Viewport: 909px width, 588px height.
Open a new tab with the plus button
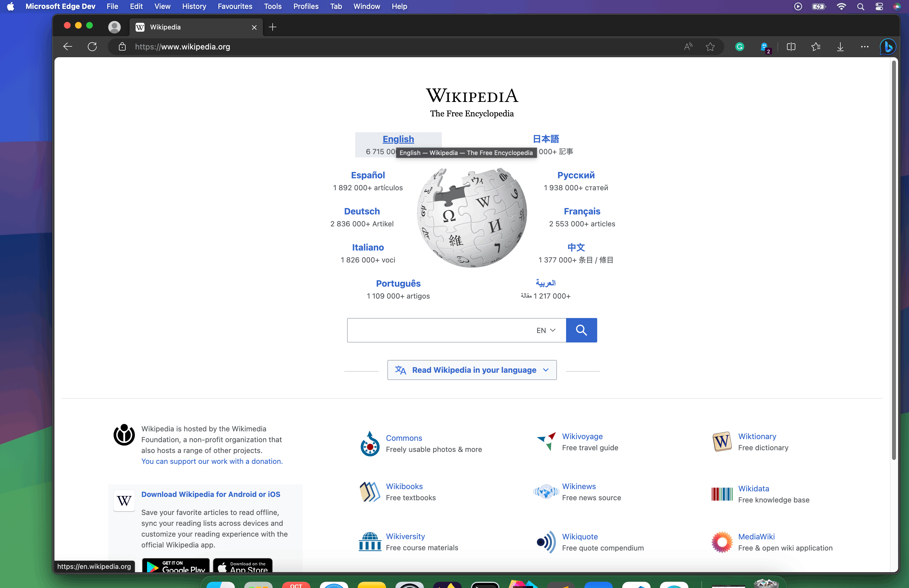[x=272, y=27]
